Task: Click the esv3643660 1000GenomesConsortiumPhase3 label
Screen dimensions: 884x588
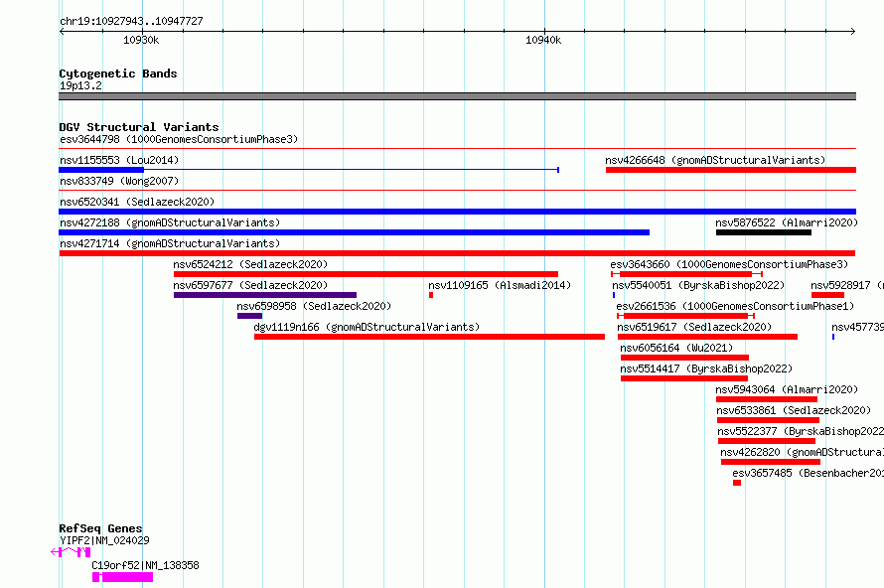Action: click(x=729, y=264)
